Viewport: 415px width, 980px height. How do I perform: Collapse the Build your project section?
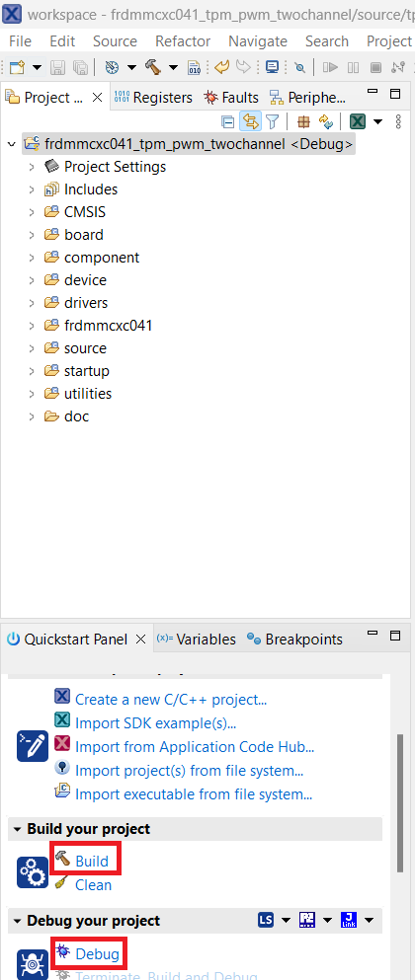tap(16, 829)
